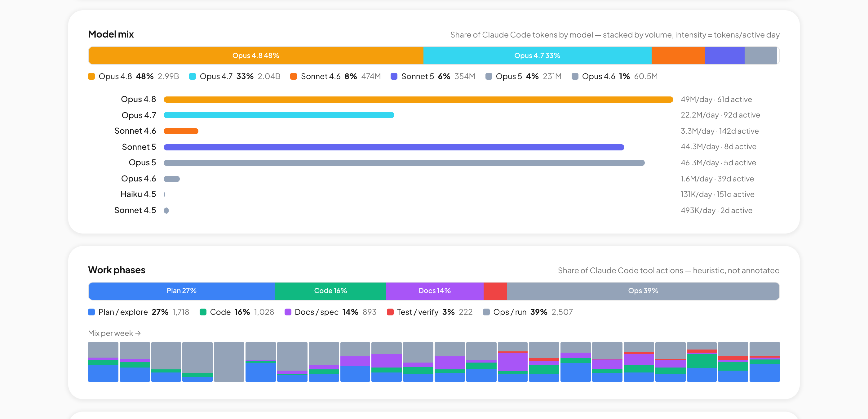Click the 'Work phases' heading
868x419 pixels.
(x=117, y=270)
